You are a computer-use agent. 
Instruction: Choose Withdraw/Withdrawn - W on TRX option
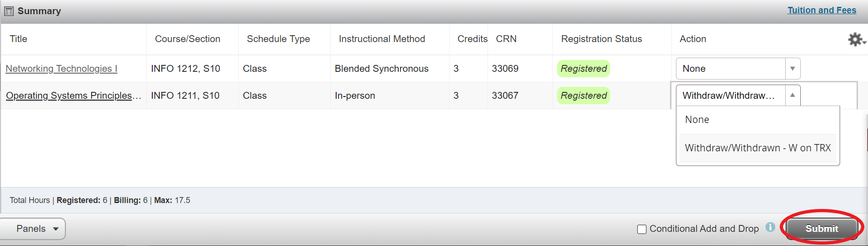pyautogui.click(x=757, y=148)
